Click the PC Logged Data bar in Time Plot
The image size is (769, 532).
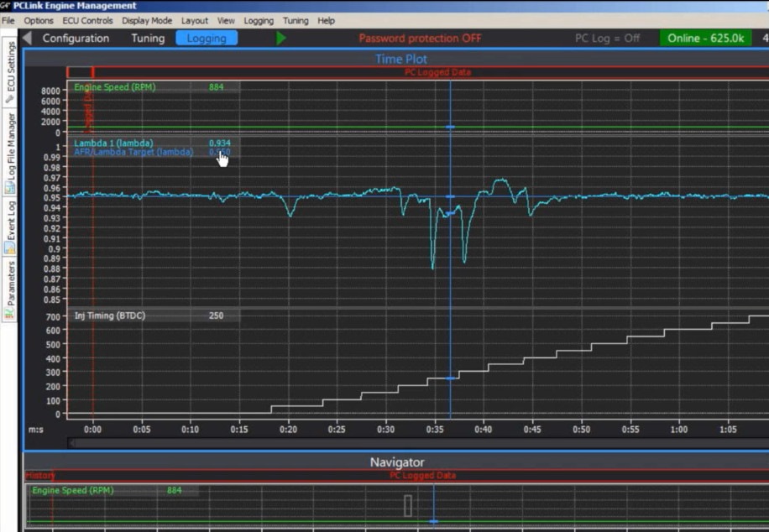(x=437, y=72)
